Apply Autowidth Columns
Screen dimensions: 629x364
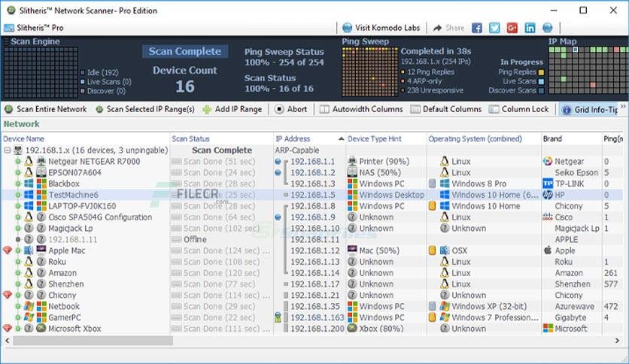[x=361, y=109]
